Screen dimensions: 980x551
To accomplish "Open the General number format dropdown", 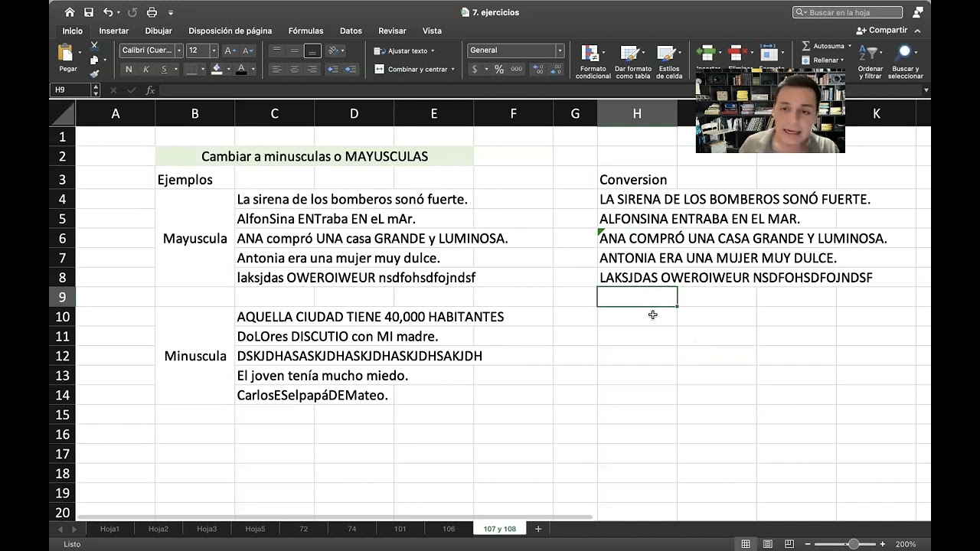I will tap(560, 51).
